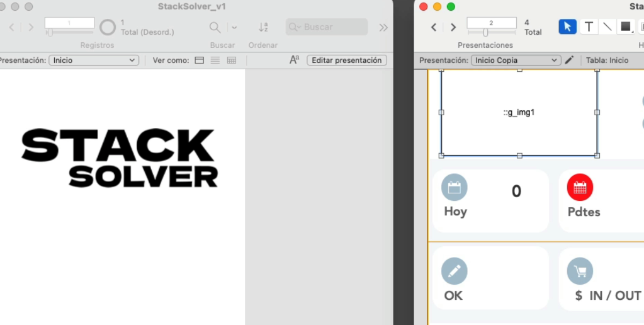Click the Ordenar sort icon
This screenshot has height=325, width=644.
click(x=263, y=27)
